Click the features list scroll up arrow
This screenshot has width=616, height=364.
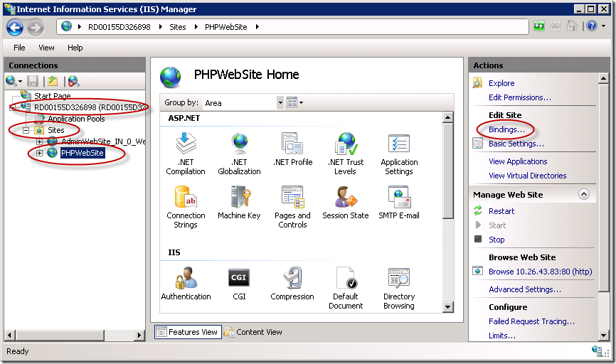pyautogui.click(x=447, y=117)
